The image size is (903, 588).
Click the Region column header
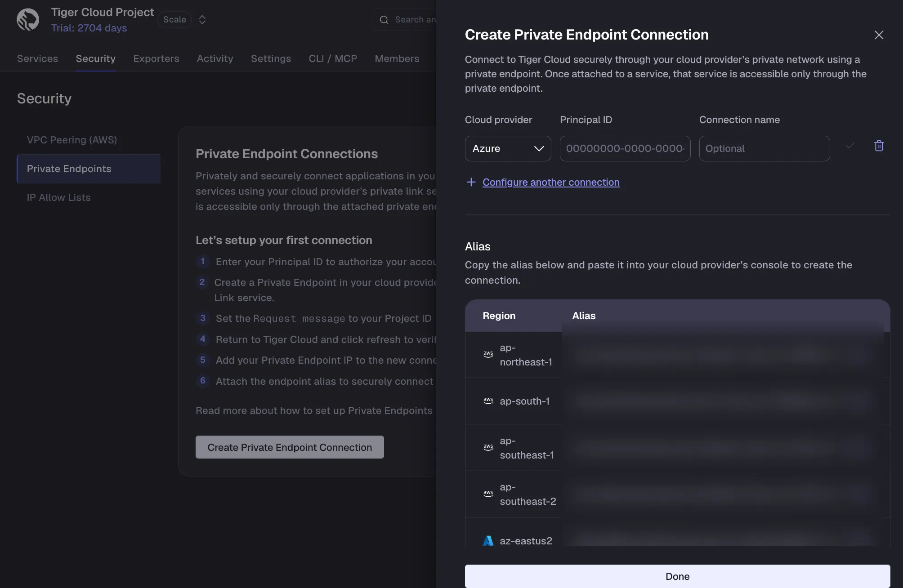(499, 316)
